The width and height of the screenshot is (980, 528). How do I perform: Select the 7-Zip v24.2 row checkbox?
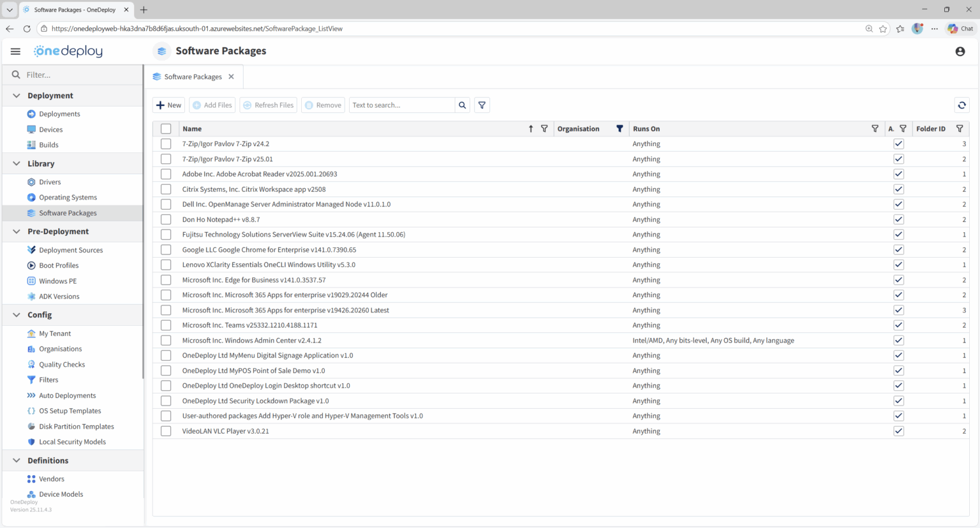tap(166, 144)
